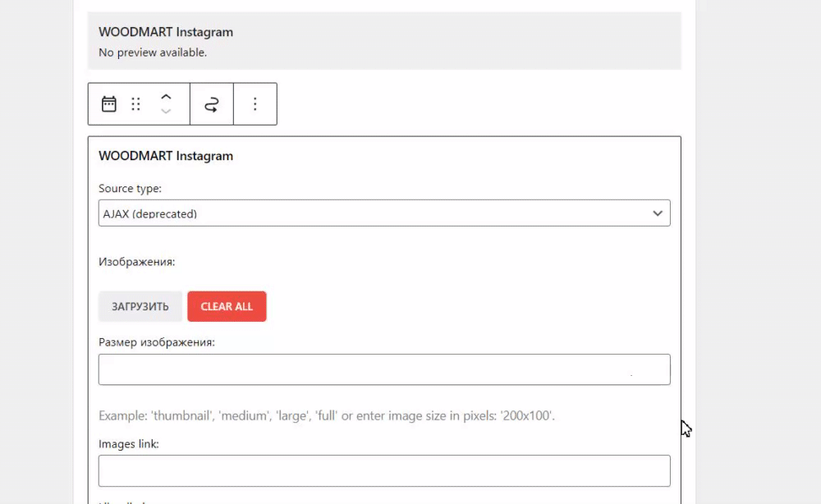
Task: Click the curved arrow transform icon
Action: (x=212, y=104)
